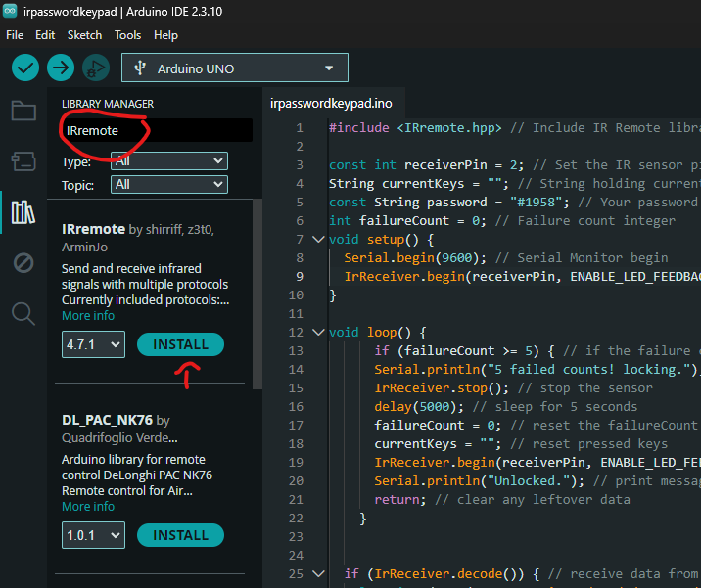
Task: Open the File menu
Action: pos(15,35)
